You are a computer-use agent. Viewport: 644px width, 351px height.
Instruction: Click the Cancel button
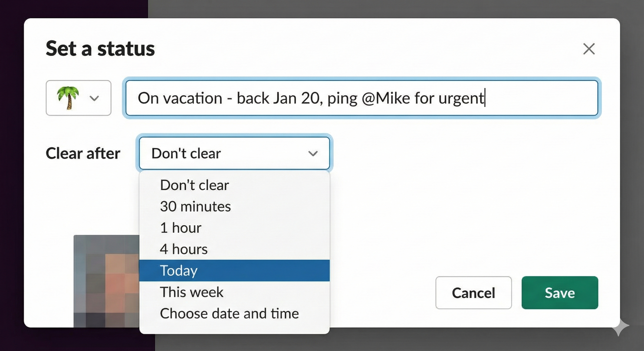point(473,293)
